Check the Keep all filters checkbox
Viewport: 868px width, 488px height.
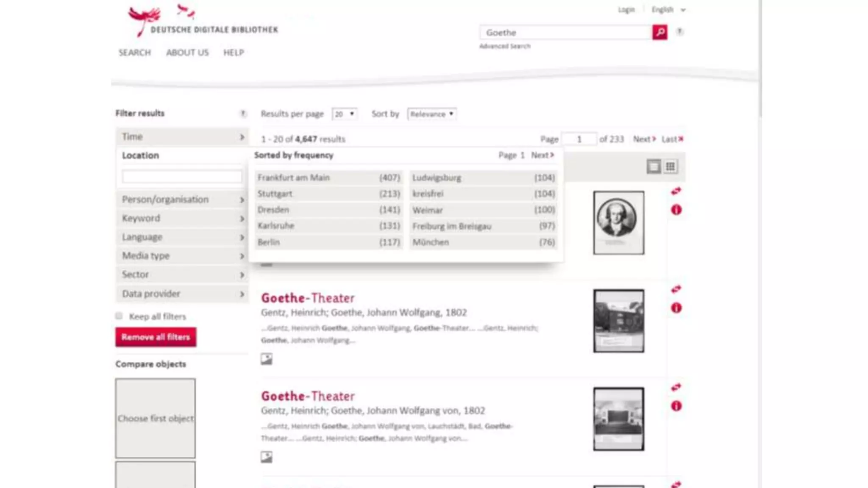click(119, 316)
